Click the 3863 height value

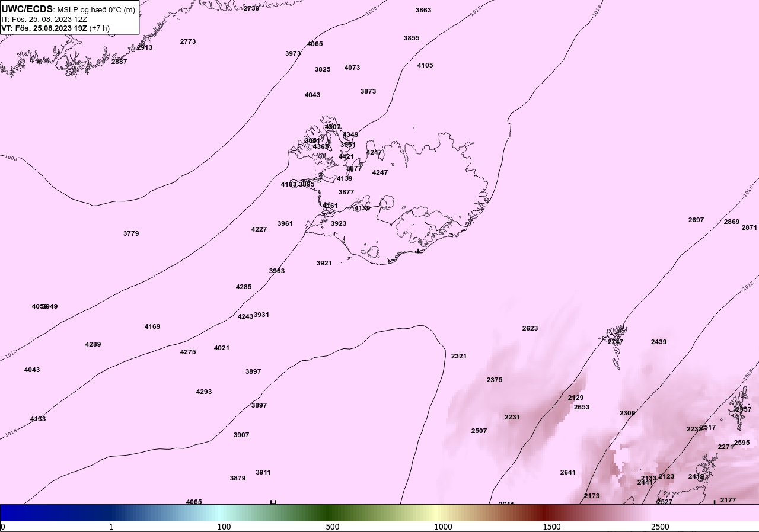pos(423,10)
